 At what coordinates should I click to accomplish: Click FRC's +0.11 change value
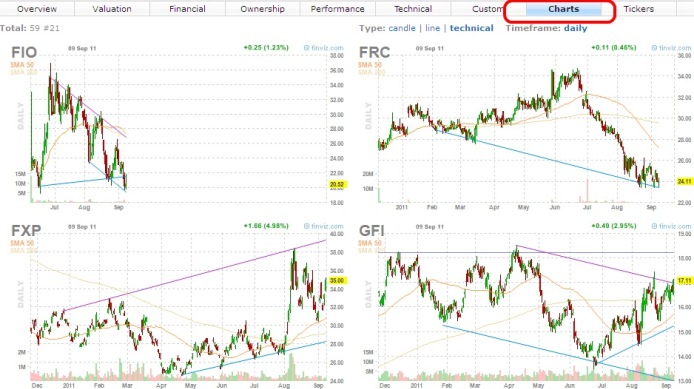coord(614,47)
